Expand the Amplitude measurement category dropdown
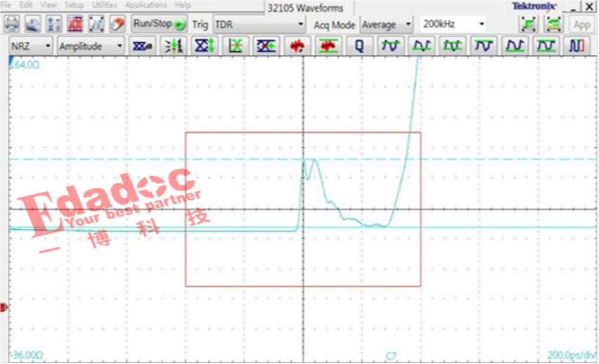Screen dimensions: 599x364 (91, 46)
